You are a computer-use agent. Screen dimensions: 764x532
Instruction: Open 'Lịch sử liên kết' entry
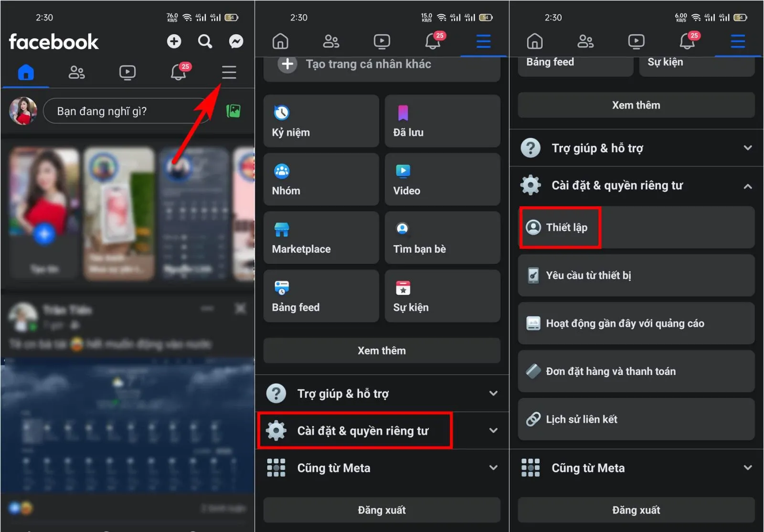coord(637,419)
